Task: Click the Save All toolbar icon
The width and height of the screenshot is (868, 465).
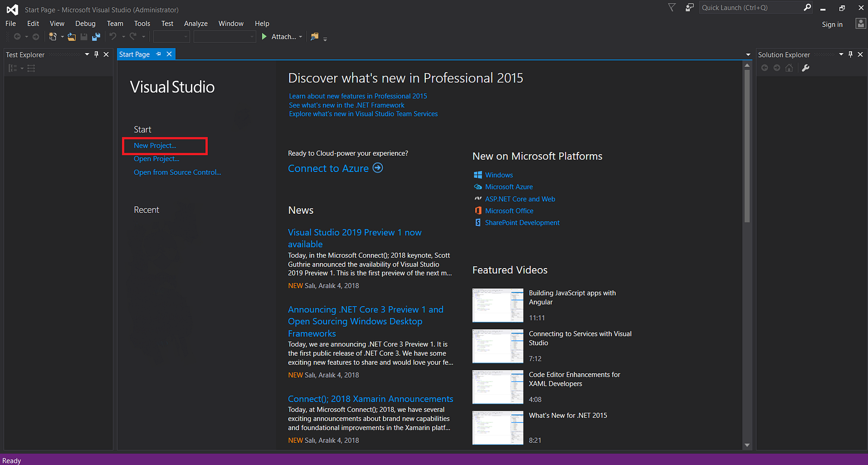Action: click(96, 36)
